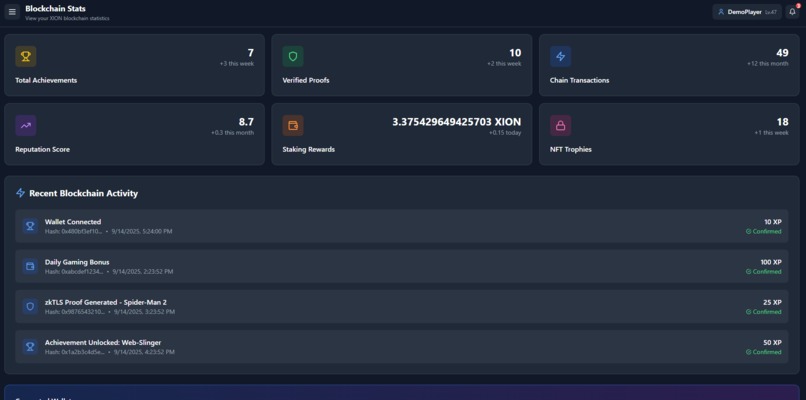Viewport: 806px width, 400px height.
Task: Click the Daily Gaming Bonus activity title
Action: (x=77, y=262)
